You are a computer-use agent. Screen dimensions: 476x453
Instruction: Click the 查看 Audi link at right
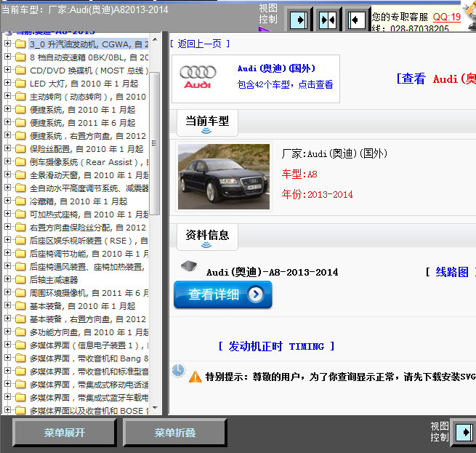(436, 79)
